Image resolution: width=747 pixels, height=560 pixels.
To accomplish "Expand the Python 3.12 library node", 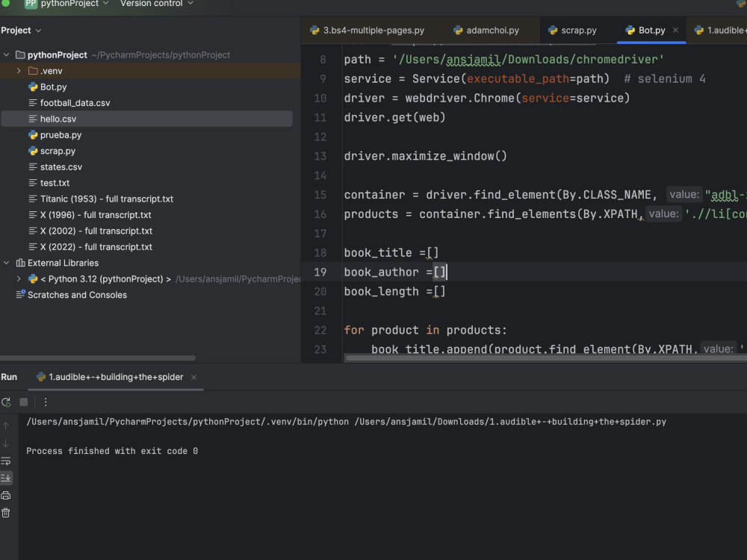I will click(x=19, y=279).
